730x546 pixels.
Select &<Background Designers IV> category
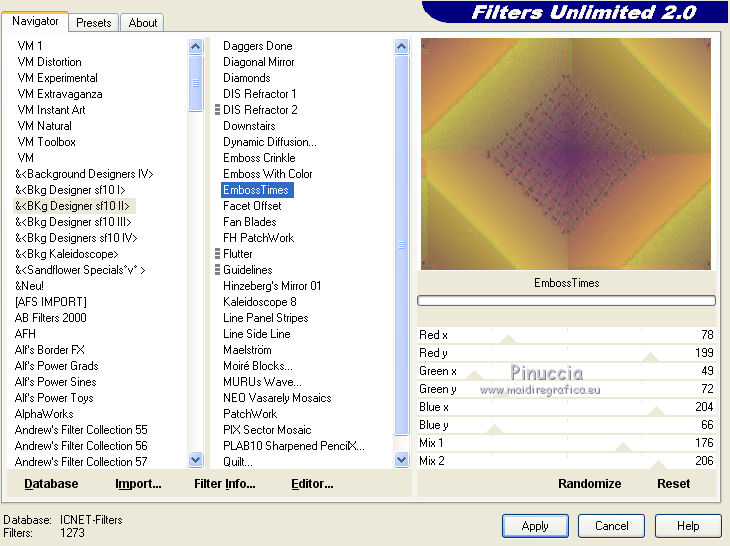84,174
